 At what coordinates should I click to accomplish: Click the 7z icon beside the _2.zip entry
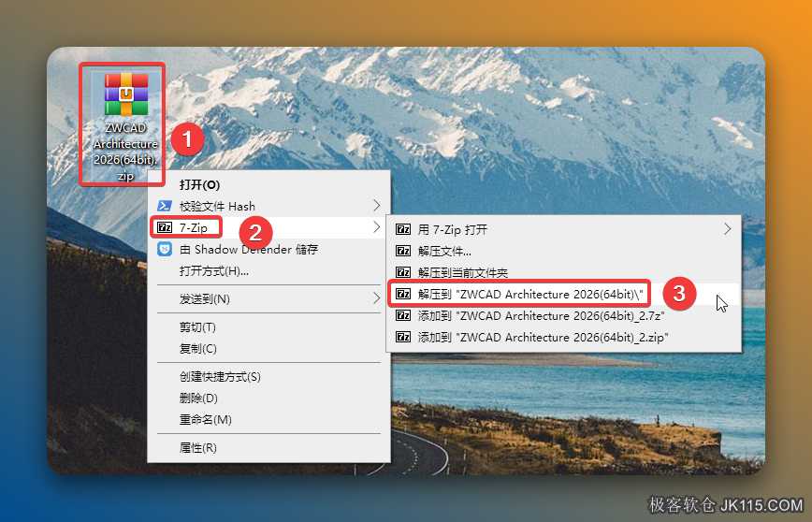(403, 337)
